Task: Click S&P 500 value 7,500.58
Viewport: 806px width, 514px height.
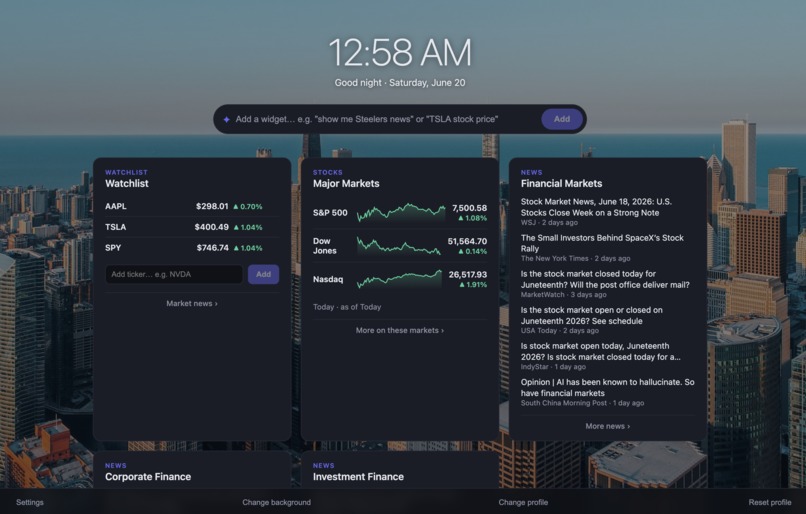Action: point(469,208)
